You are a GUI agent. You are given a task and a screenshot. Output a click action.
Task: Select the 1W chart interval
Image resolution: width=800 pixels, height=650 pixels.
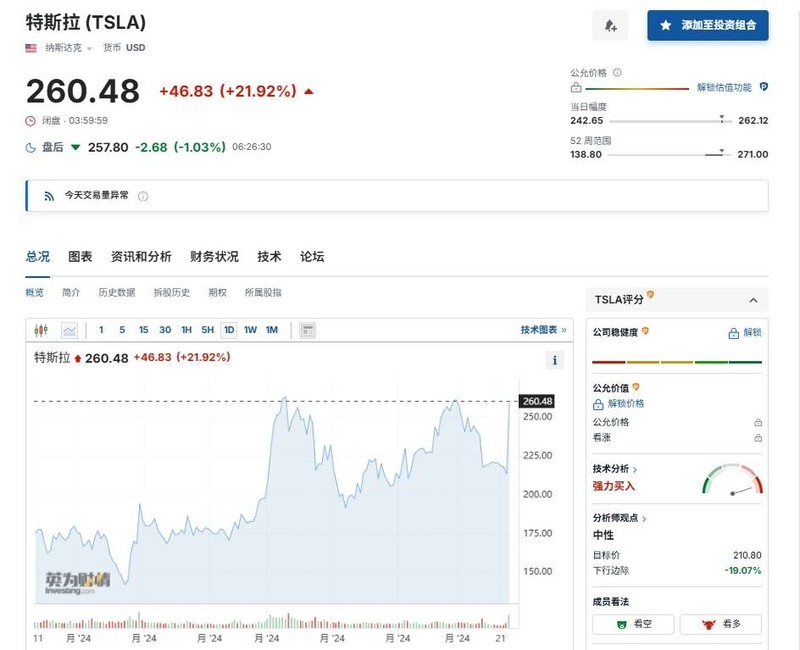250,330
